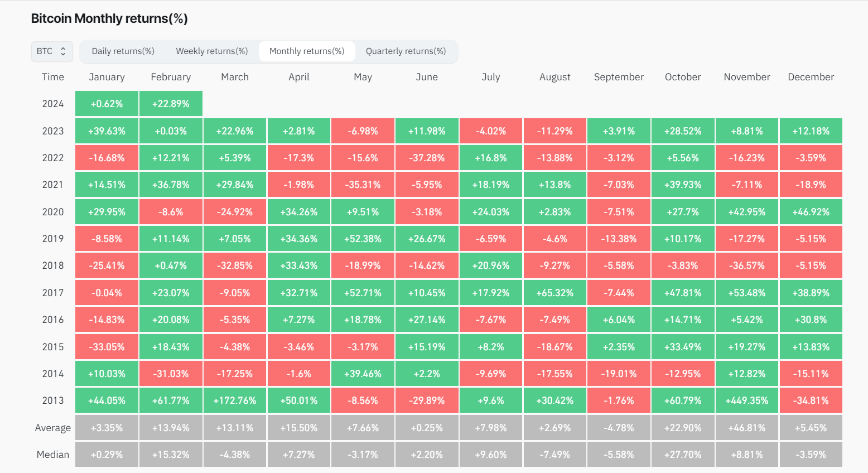
Task: Click the December column header
Action: [x=811, y=77]
